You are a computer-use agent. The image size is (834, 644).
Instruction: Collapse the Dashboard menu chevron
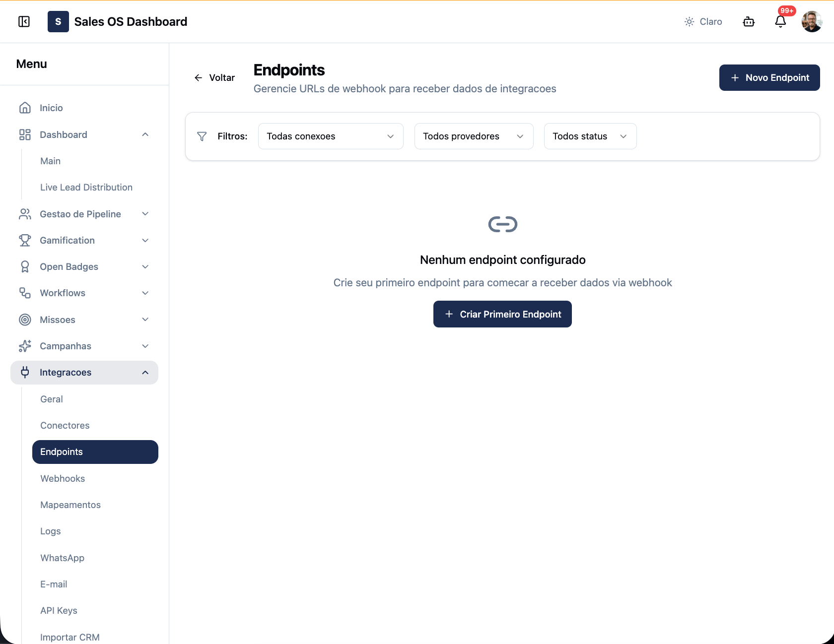145,134
